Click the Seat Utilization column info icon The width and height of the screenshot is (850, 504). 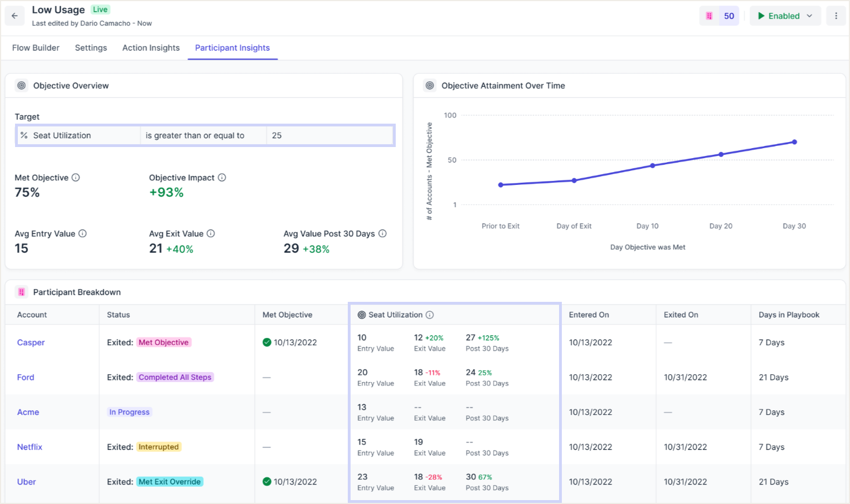(x=430, y=315)
